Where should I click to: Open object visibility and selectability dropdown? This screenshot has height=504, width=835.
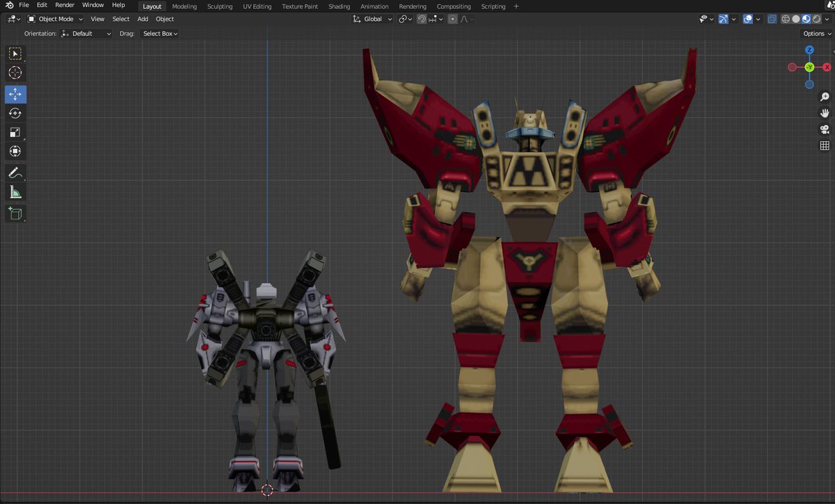pyautogui.click(x=705, y=19)
